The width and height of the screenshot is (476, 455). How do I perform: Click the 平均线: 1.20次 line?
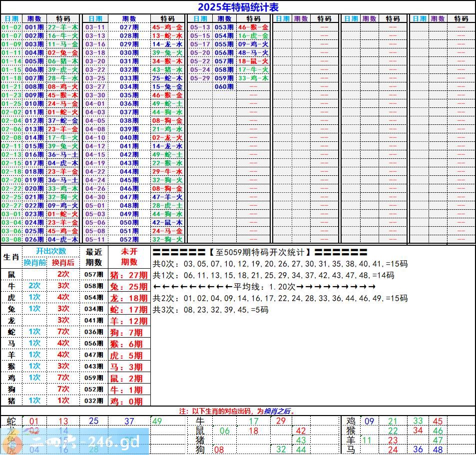point(264,287)
